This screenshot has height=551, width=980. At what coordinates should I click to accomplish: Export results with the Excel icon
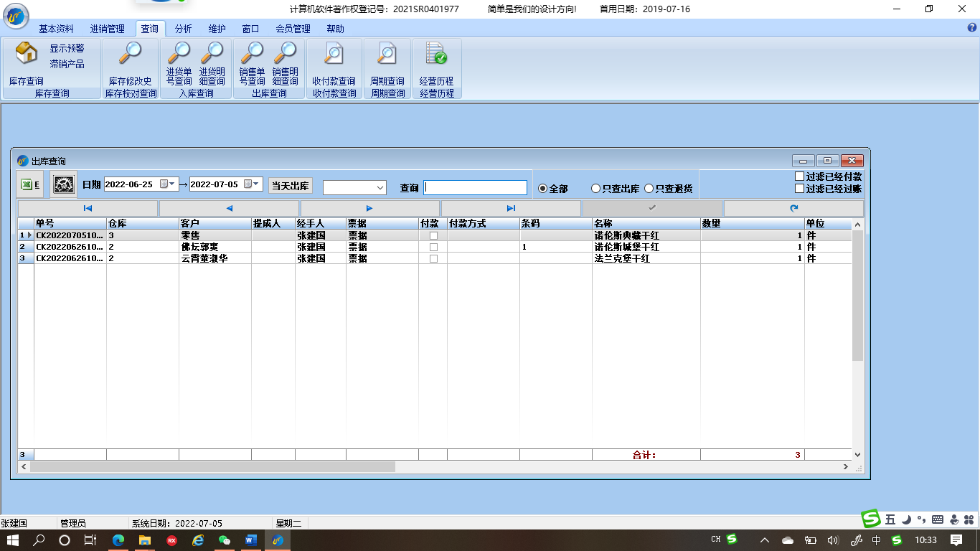tap(29, 185)
